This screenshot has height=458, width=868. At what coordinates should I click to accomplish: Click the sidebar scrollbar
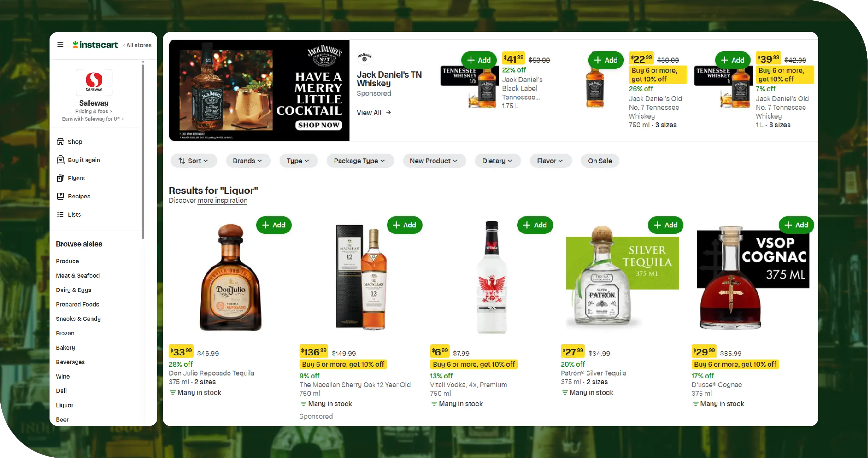tap(143, 150)
